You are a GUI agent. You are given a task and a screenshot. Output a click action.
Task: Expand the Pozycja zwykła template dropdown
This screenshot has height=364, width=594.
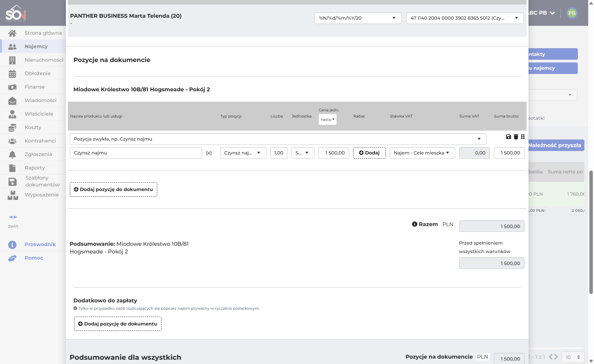[278, 139]
